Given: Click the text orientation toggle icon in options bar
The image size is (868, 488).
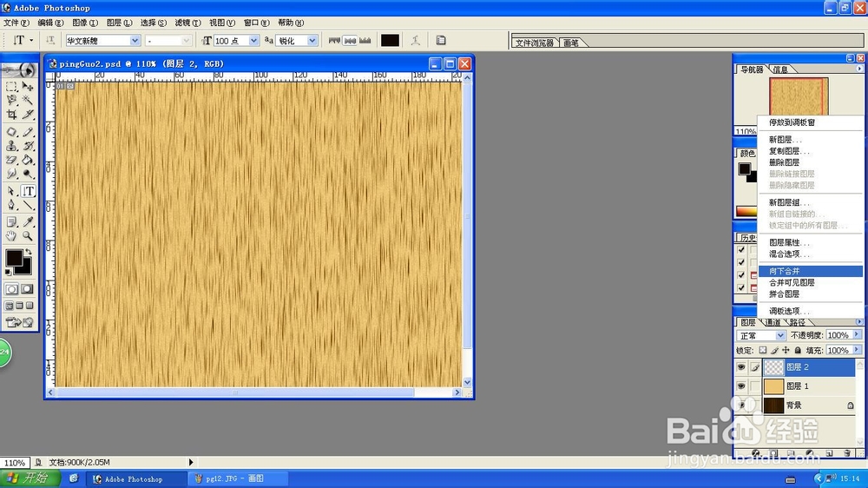Looking at the screenshot, I should [49, 41].
